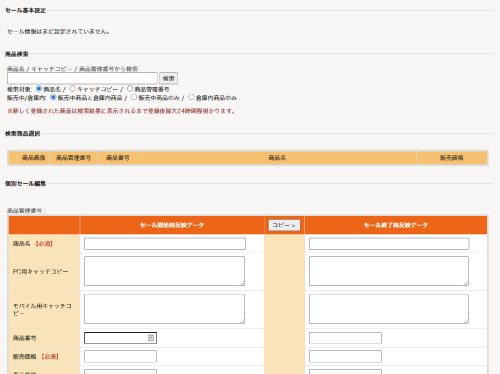This screenshot has width=500, height=374.
Task: Focus the product search text box
Action: [82, 78]
